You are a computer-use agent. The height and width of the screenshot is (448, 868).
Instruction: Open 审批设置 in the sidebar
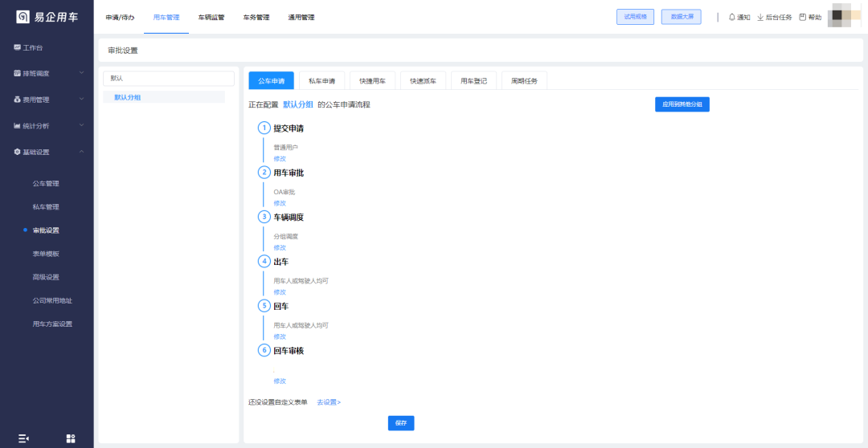click(46, 230)
